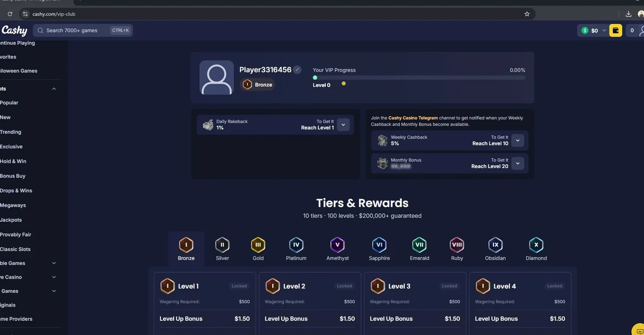Click the Level 4 bronze badge icon
644x335 pixels.
pyautogui.click(x=483, y=286)
